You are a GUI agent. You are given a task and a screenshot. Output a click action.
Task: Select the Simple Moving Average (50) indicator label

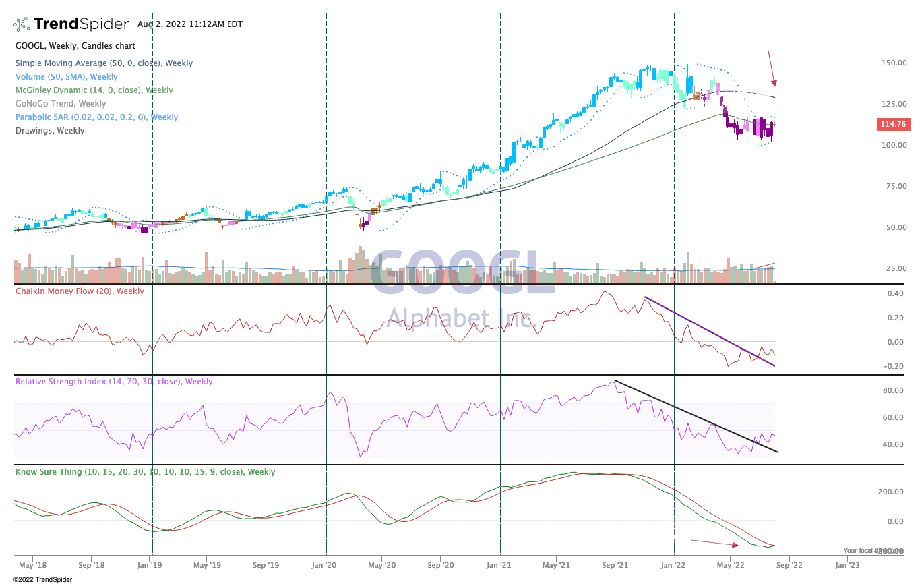pyautogui.click(x=104, y=63)
